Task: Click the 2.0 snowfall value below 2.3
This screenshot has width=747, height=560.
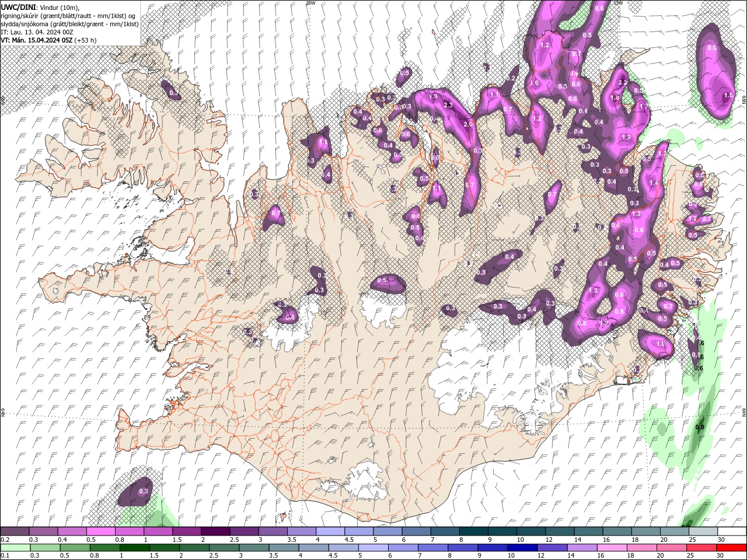Action: pos(467,124)
